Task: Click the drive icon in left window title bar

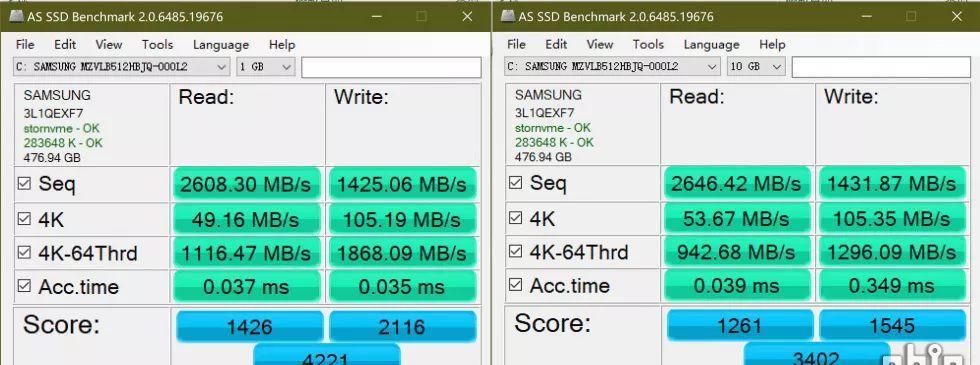Action: coord(16,16)
